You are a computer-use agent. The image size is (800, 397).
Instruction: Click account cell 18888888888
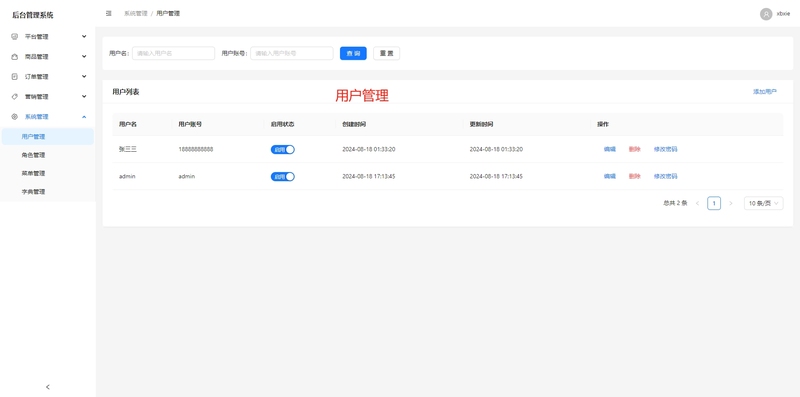196,150
